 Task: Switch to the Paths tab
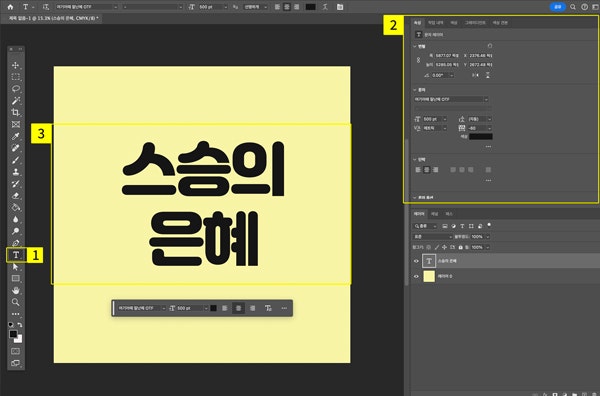(449, 214)
